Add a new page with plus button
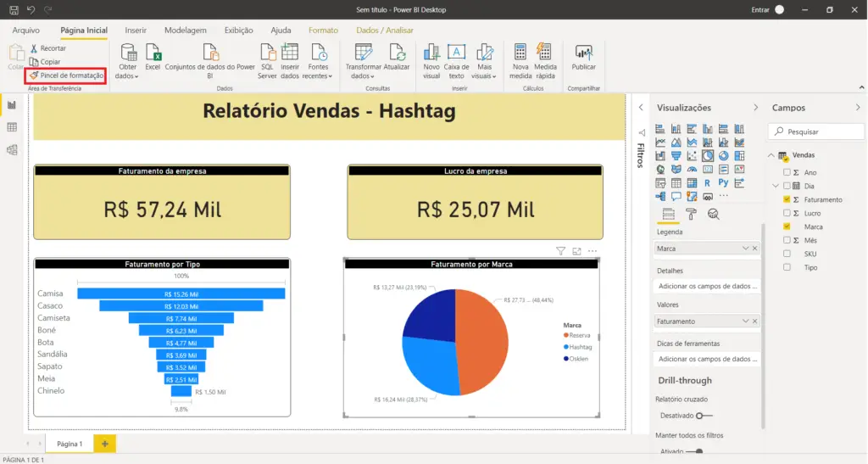The width and height of the screenshot is (868, 464). coord(104,444)
